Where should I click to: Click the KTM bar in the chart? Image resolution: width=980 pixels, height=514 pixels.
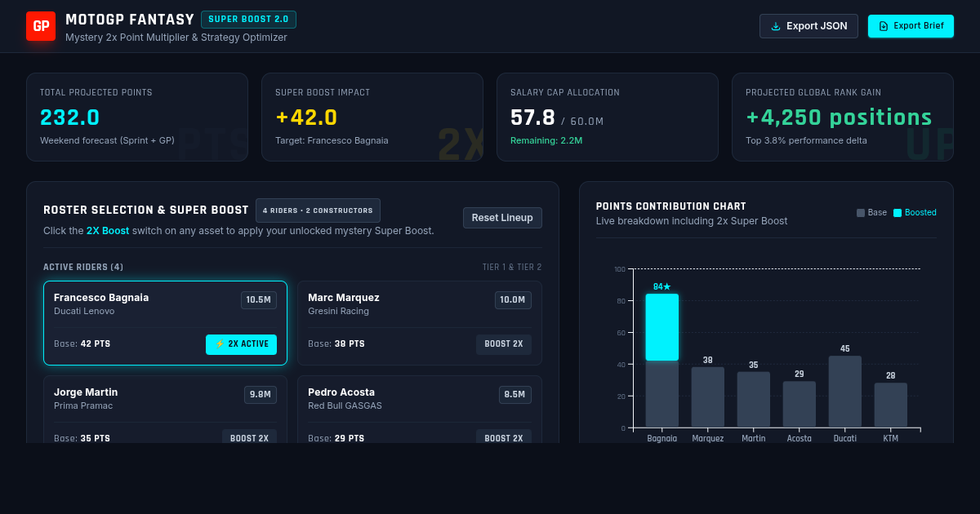click(x=891, y=405)
